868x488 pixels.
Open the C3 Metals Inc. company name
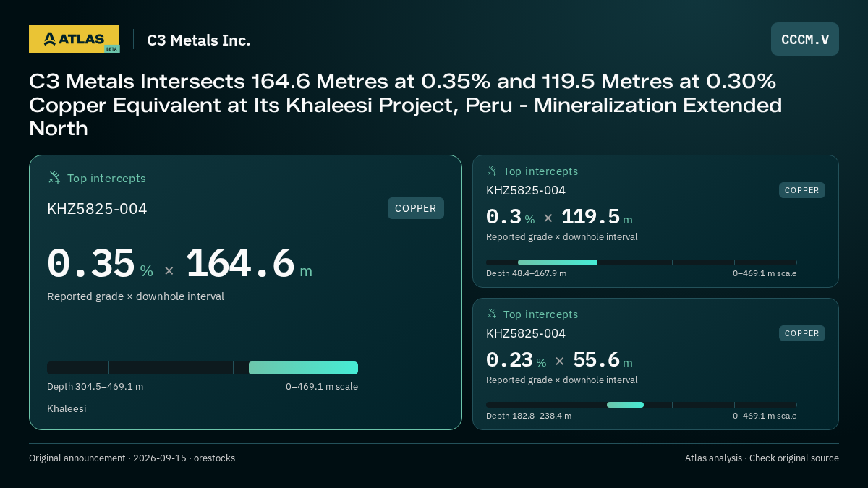click(198, 40)
